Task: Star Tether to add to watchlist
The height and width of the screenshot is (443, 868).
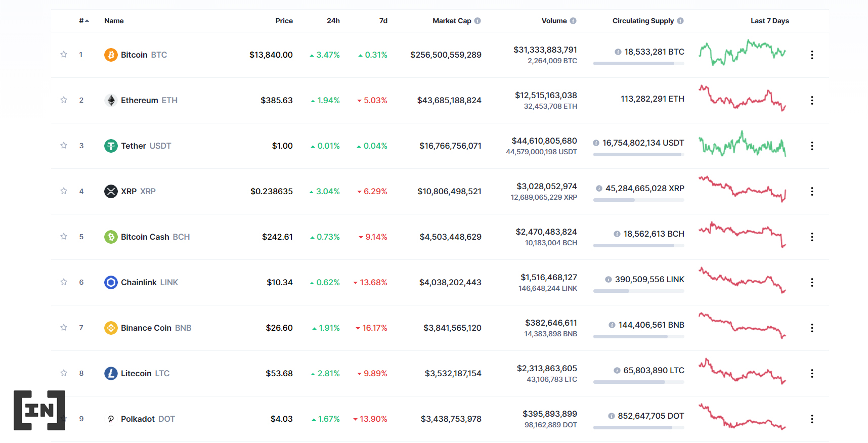Action: (x=64, y=145)
